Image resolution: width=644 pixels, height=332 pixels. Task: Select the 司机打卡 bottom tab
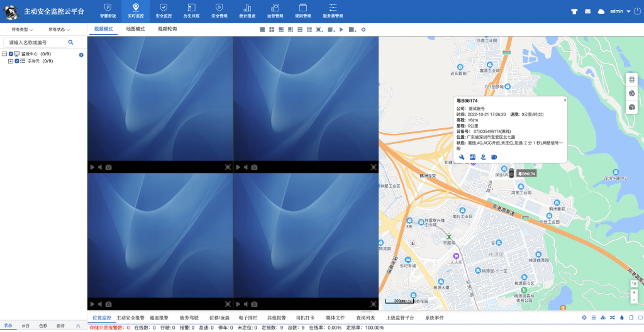pos(305,318)
